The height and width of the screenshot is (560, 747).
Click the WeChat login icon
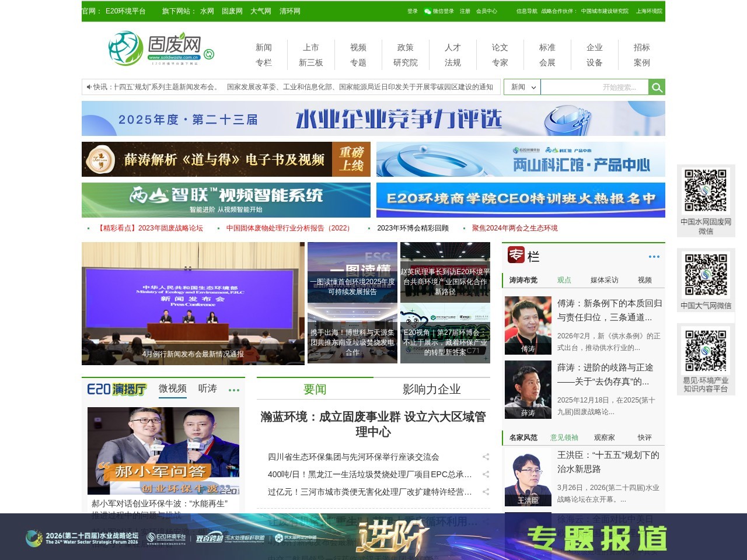coord(427,11)
